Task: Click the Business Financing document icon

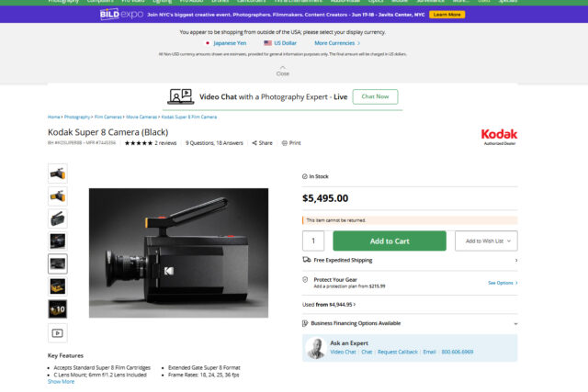Action: tap(305, 323)
